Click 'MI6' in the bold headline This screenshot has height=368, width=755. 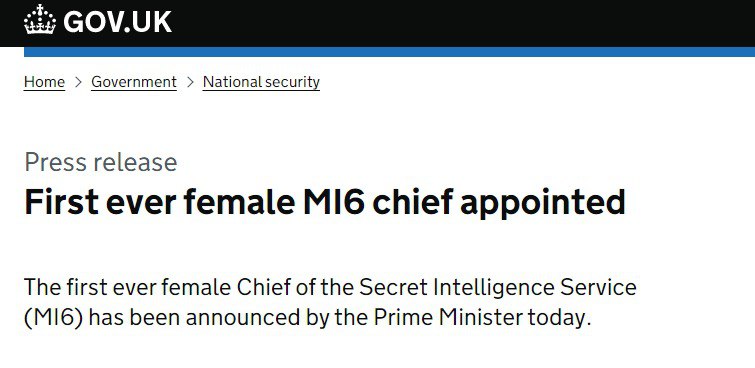pyautogui.click(x=333, y=201)
